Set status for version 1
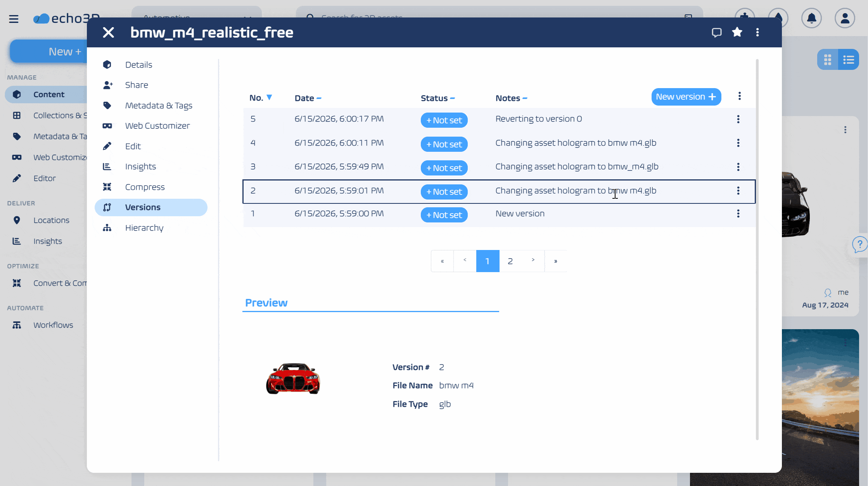 click(x=444, y=215)
